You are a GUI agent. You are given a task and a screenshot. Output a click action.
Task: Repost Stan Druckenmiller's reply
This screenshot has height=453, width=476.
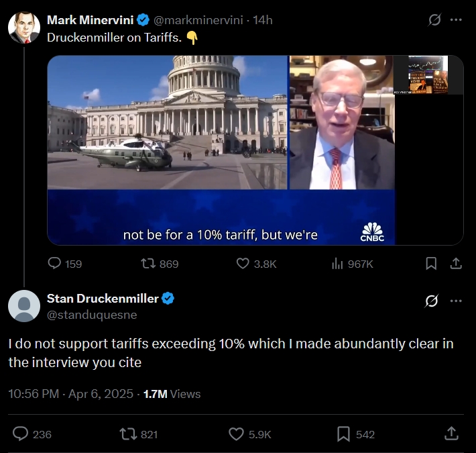(127, 434)
